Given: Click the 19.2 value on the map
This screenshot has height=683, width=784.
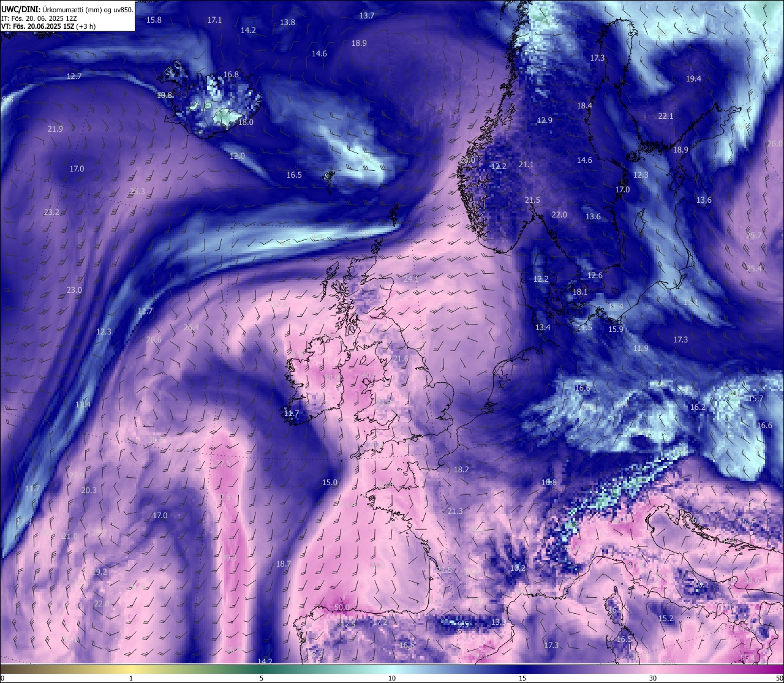Looking at the screenshot, I should 99,572.
